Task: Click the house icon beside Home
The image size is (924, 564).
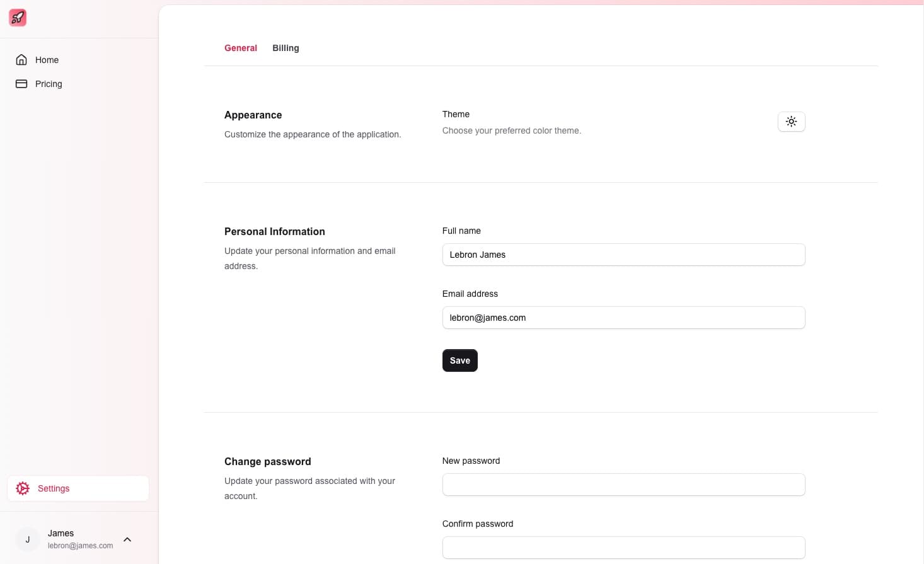Action: click(21, 60)
